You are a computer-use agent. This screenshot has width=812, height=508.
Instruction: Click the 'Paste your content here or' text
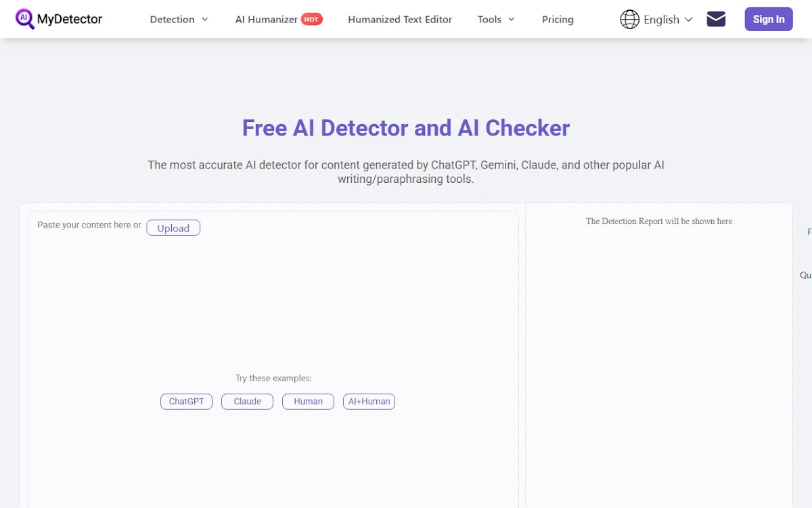click(89, 225)
